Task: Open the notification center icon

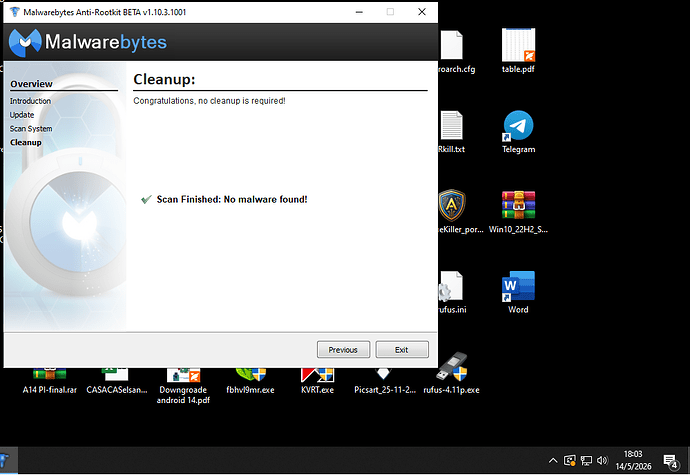Action: 671,461
